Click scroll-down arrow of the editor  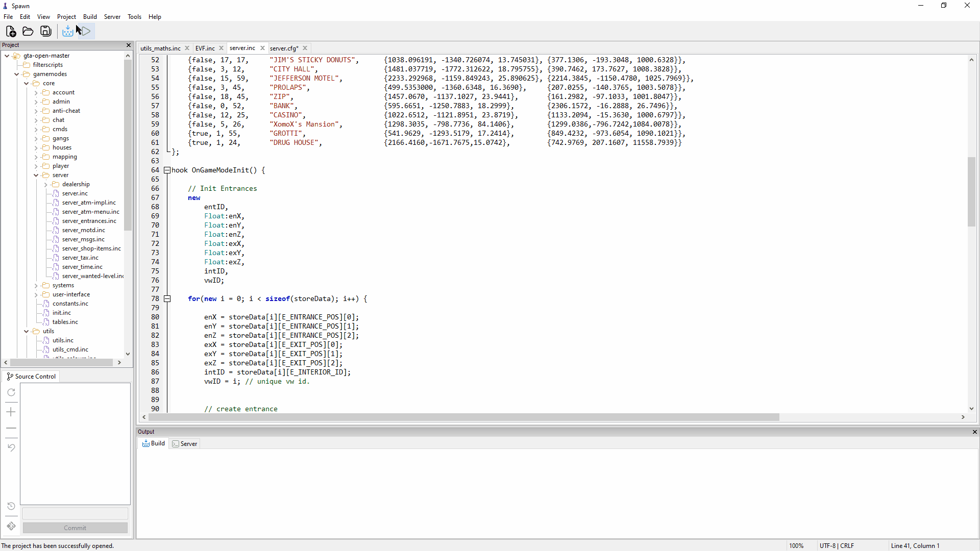pyautogui.click(x=971, y=408)
